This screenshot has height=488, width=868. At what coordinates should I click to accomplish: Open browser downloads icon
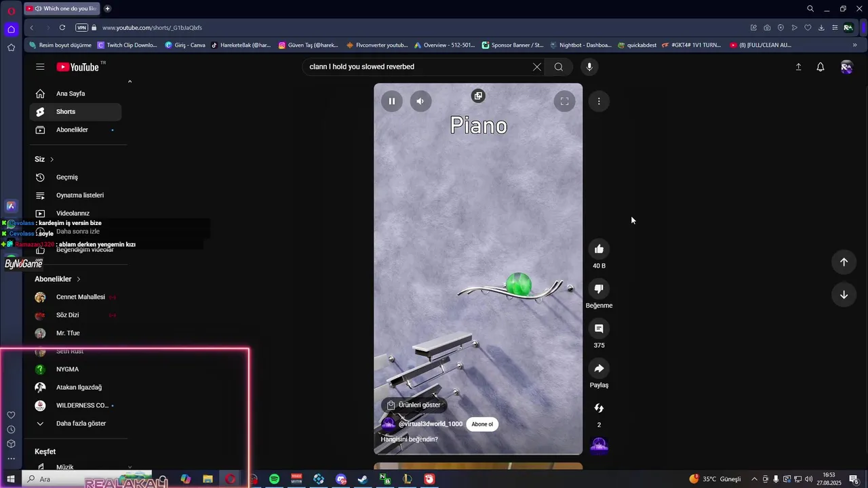pos(821,28)
